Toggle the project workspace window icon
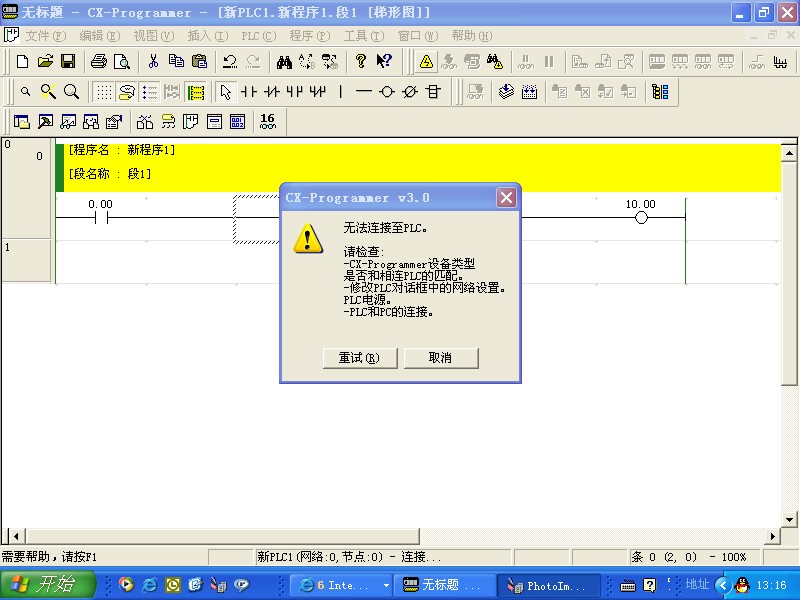 click(x=21, y=122)
